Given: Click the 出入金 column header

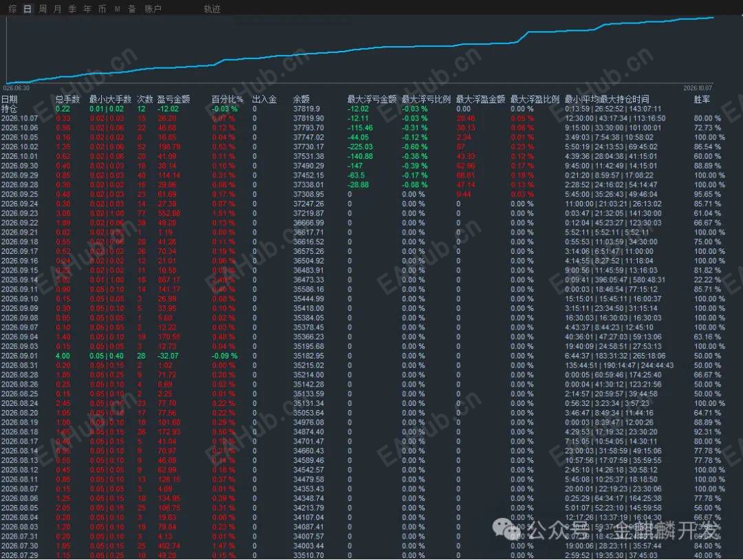Looking at the screenshot, I should (x=264, y=99).
